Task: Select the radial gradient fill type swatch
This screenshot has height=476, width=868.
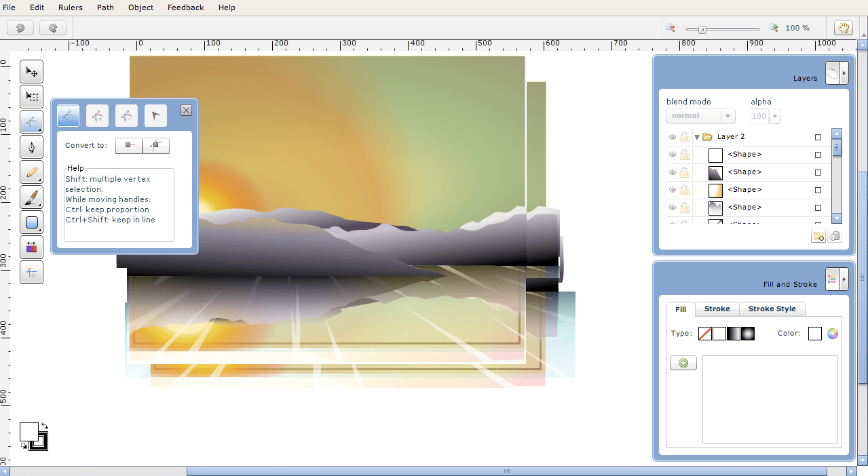Action: 749,333
